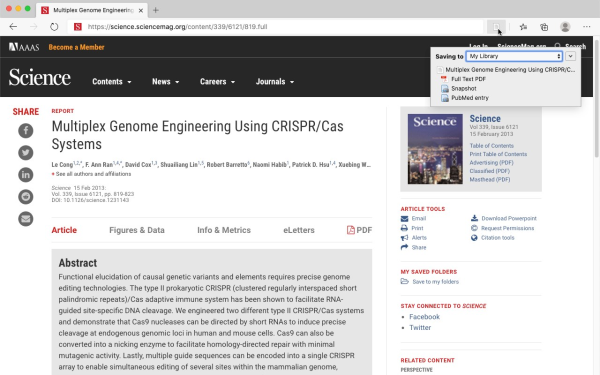Open the Contents navigation dropdown
This screenshot has width=600, height=375.
click(x=111, y=82)
